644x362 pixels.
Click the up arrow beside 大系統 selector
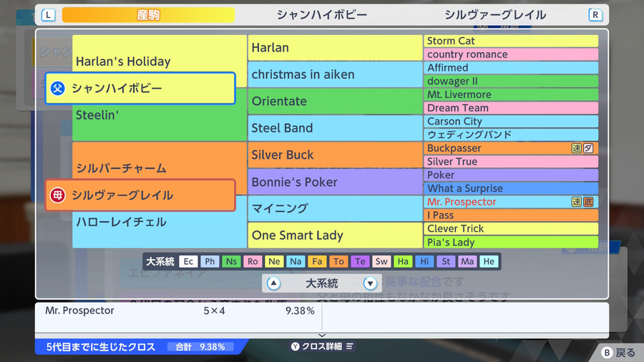[273, 283]
